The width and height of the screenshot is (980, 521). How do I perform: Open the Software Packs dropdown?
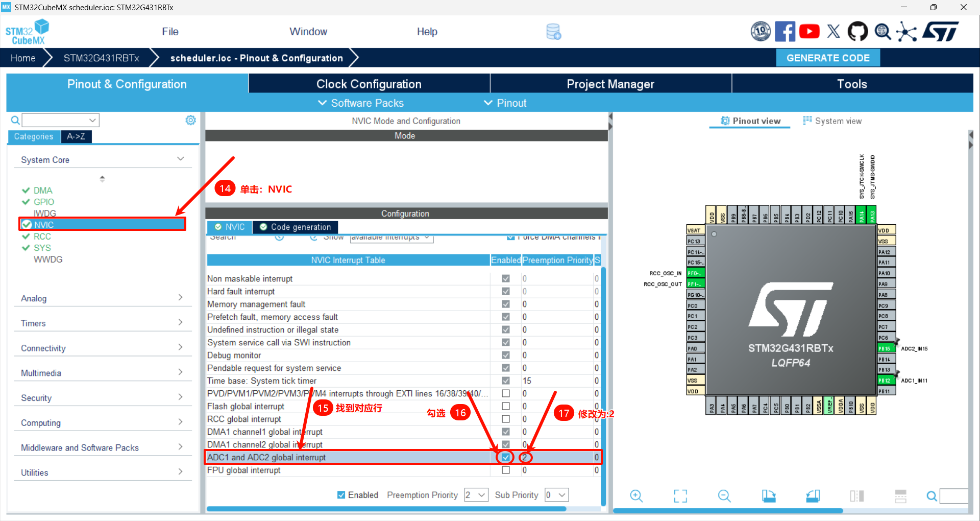click(x=361, y=103)
